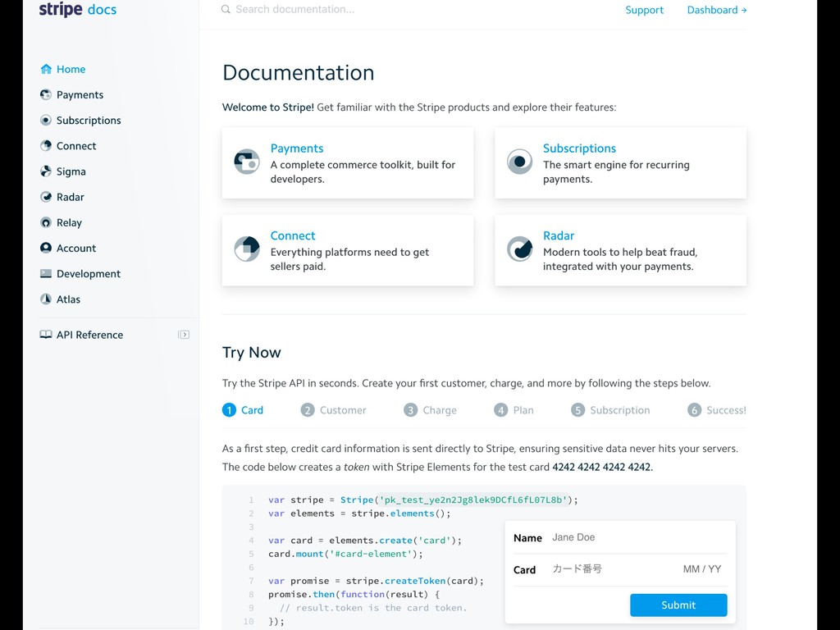
Task: Click the step 2 number circle
Action: 308,410
